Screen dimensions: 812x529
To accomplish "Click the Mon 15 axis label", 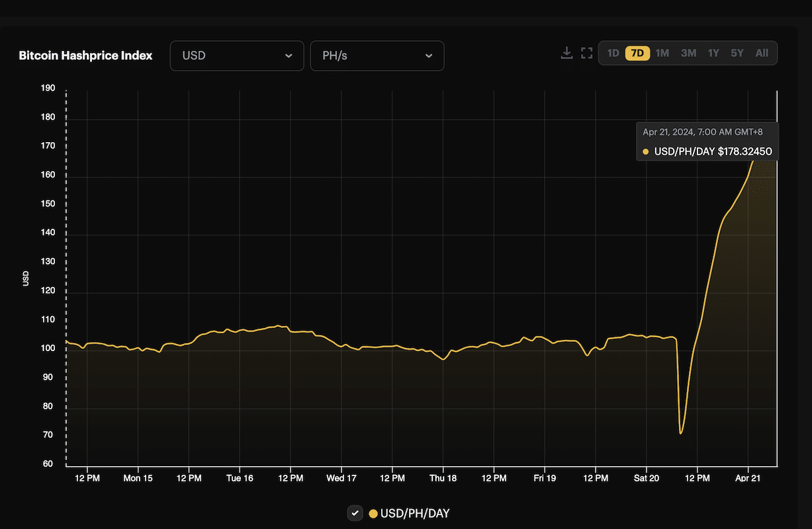I will [138, 478].
